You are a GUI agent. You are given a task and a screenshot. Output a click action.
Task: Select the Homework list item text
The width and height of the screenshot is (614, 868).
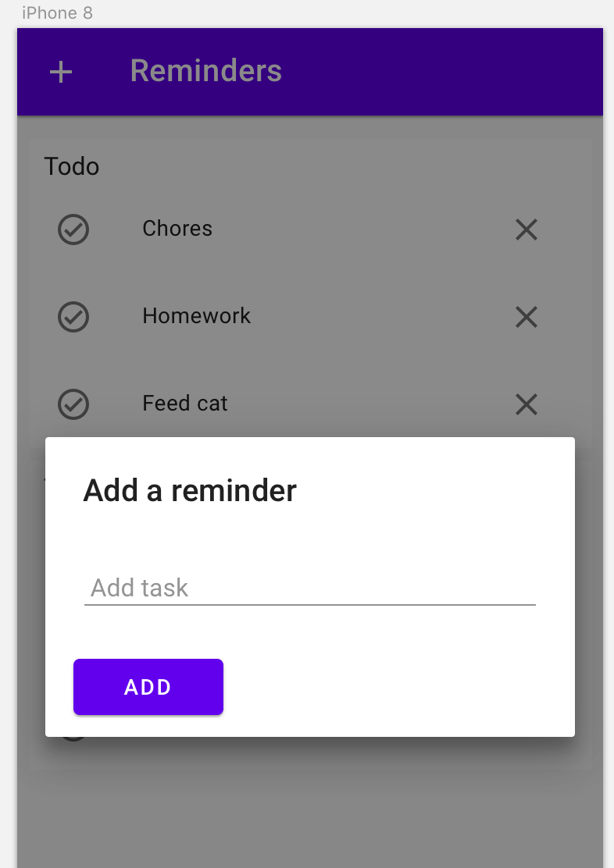[197, 316]
